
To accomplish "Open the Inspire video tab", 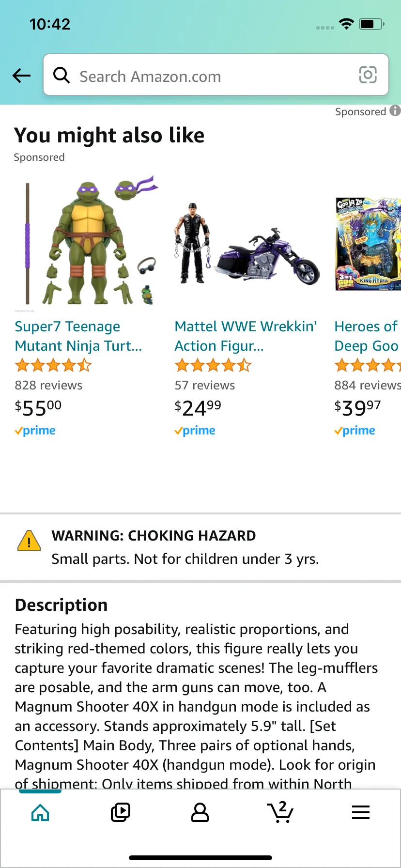I will click(120, 812).
